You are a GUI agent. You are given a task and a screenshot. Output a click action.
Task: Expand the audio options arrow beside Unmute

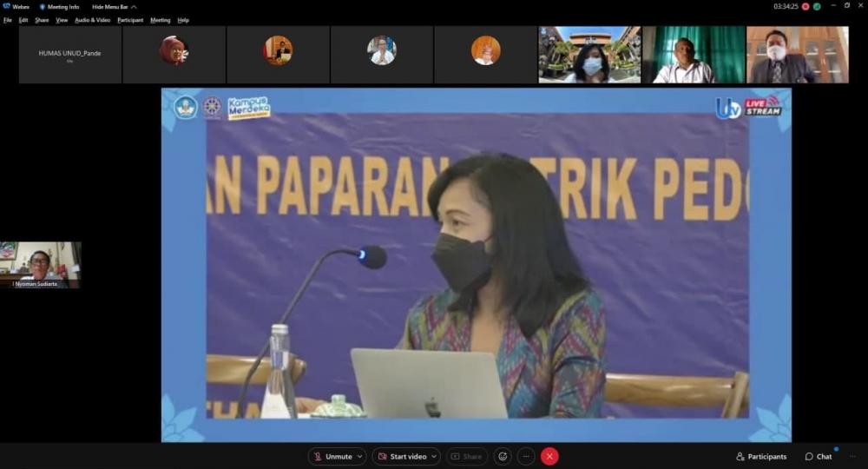point(360,456)
